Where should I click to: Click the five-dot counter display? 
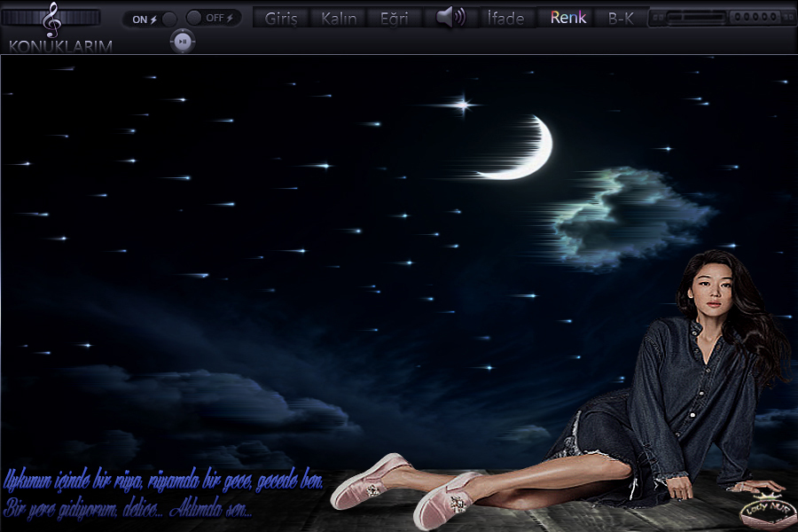(x=755, y=18)
